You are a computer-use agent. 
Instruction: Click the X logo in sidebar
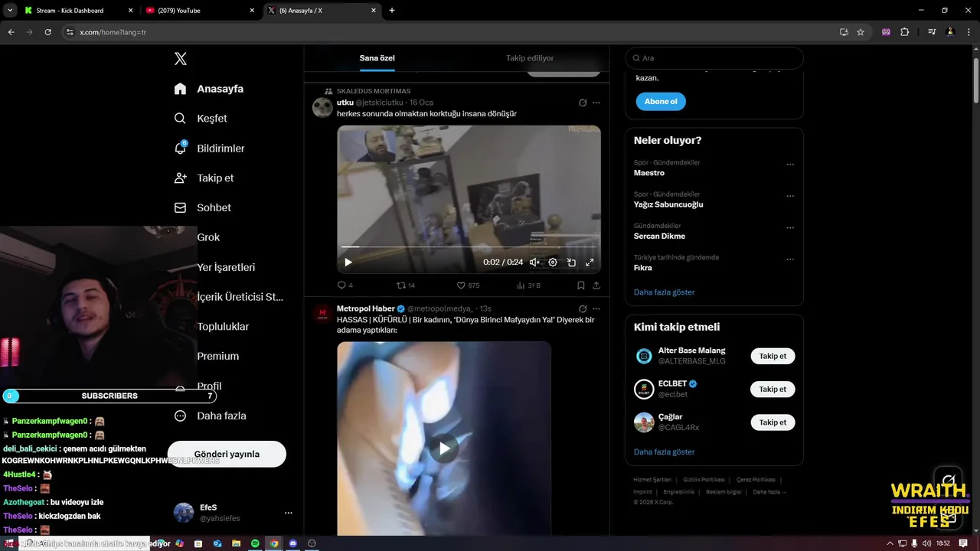click(181, 59)
